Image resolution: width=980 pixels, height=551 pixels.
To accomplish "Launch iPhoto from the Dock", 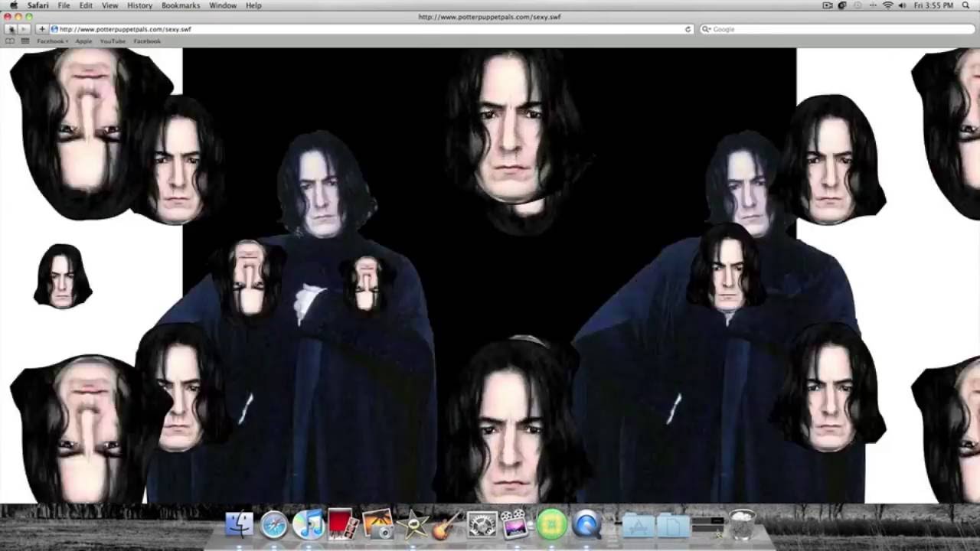I will point(377,524).
